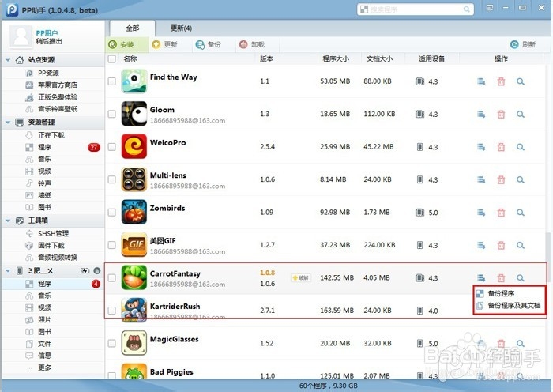Viewport: 553px width, 392px height.
Task: Collapse the 站点资源 section
Action: point(8,60)
